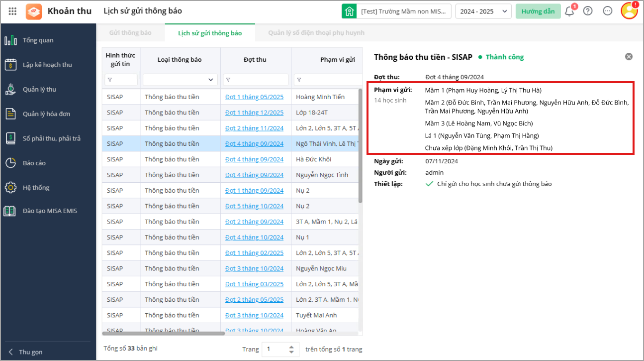Screen dimensions: 644x361
Task: Click the Đợt 4 tháng 09/2024 detail value
Action: click(x=455, y=77)
